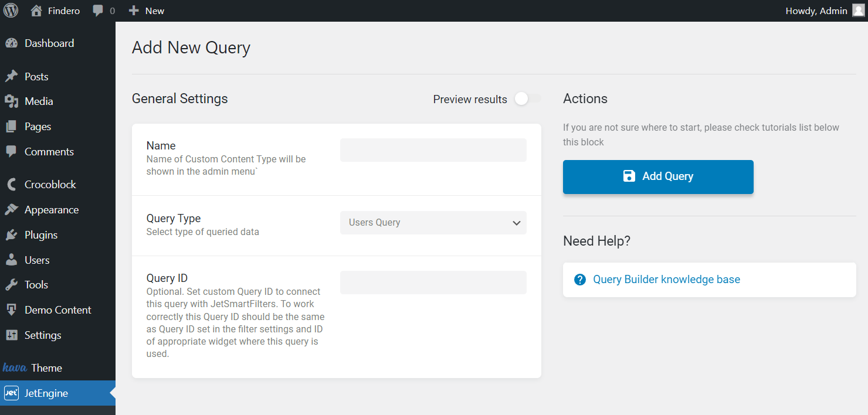Open the Admin avatar in top bar
The width and height of the screenshot is (868, 415).
click(x=858, y=11)
